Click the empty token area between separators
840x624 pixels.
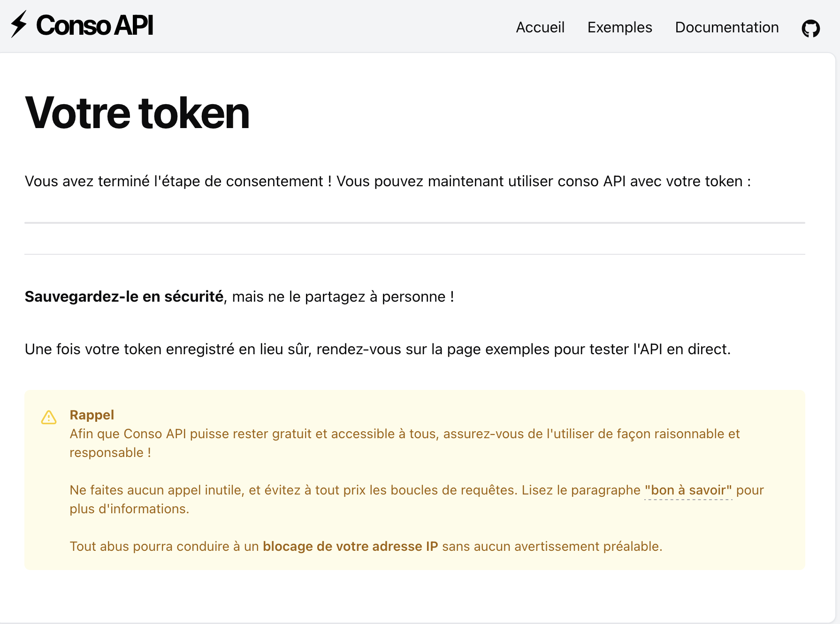tap(415, 239)
